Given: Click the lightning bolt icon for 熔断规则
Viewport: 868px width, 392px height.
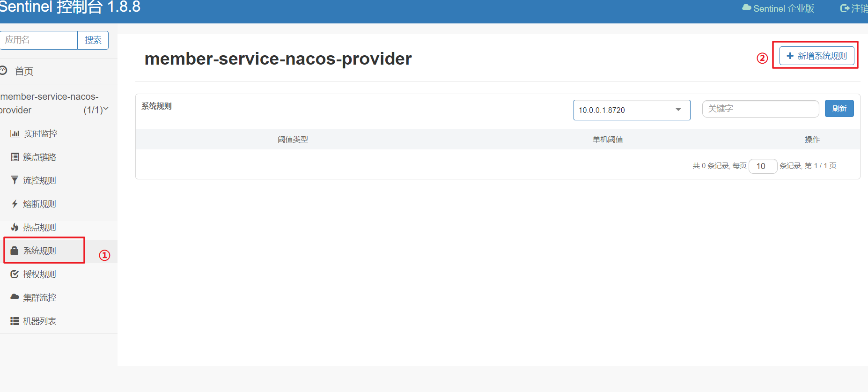Looking at the screenshot, I should (x=15, y=204).
